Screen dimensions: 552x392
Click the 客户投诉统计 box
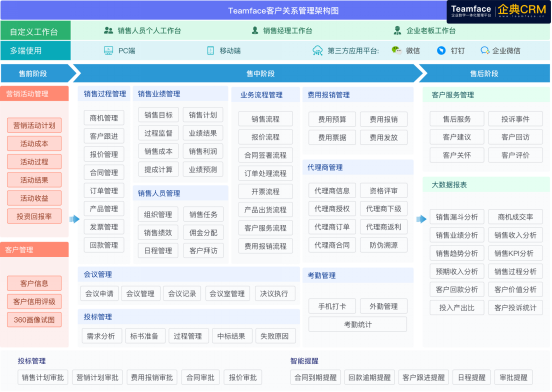coord(515,308)
